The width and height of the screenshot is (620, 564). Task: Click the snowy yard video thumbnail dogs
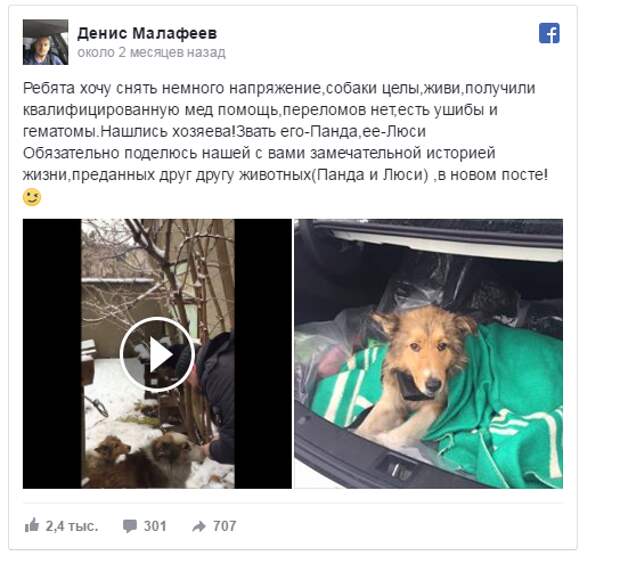coord(144,459)
